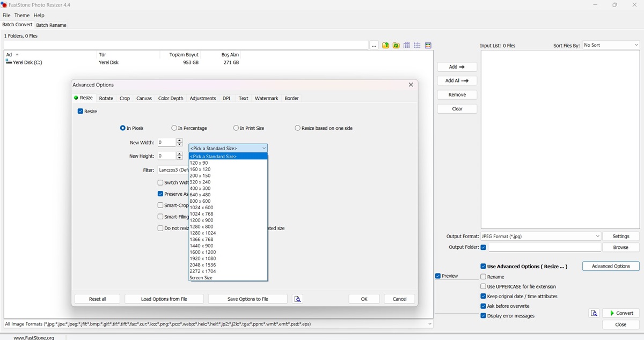Refresh the folder list icon
Viewport: 644px width, 340px height.
click(x=396, y=46)
